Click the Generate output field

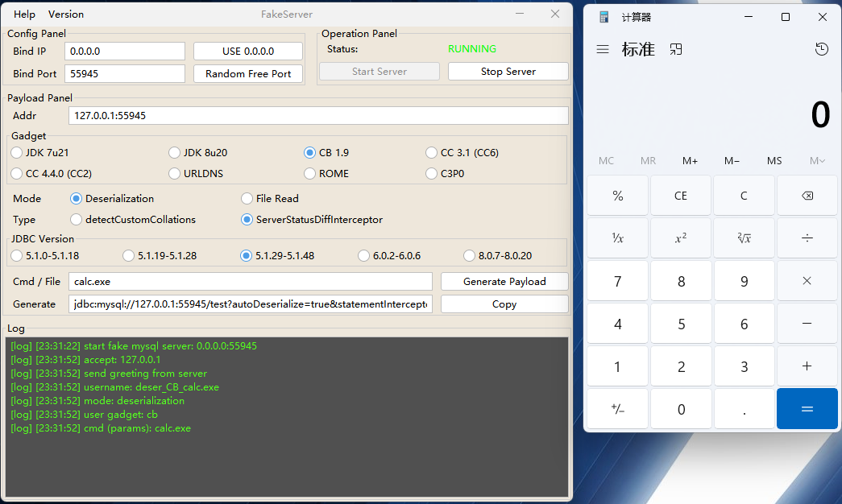tap(251, 304)
